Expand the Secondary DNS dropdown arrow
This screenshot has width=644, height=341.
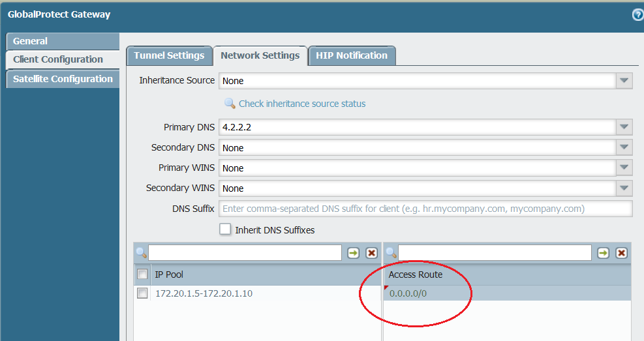click(624, 147)
